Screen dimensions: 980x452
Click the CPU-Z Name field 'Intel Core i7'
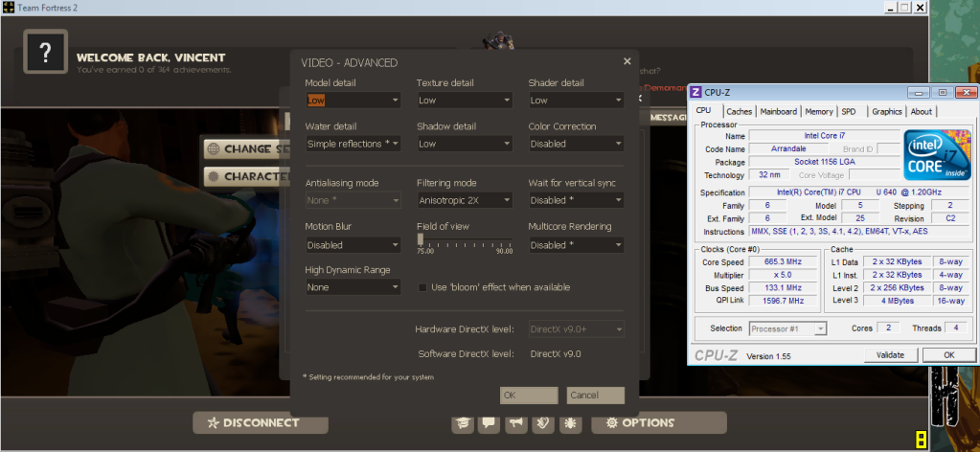pyautogui.click(x=825, y=136)
